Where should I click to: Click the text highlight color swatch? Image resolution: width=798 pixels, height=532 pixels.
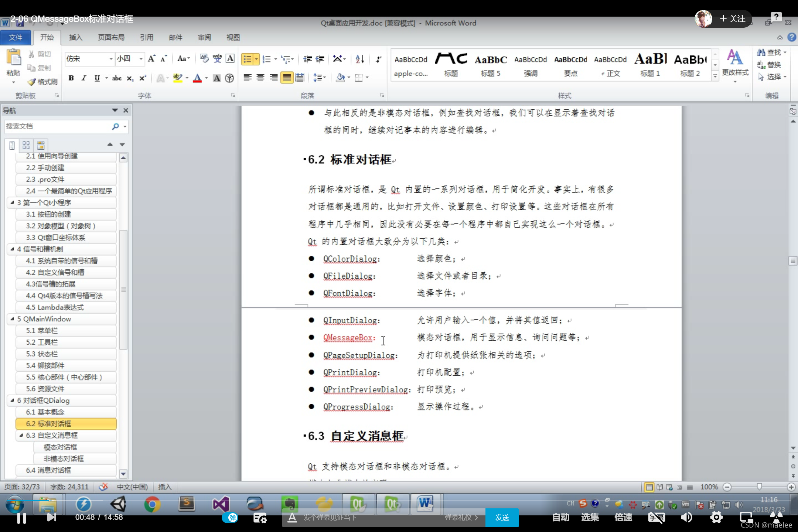[x=178, y=78]
